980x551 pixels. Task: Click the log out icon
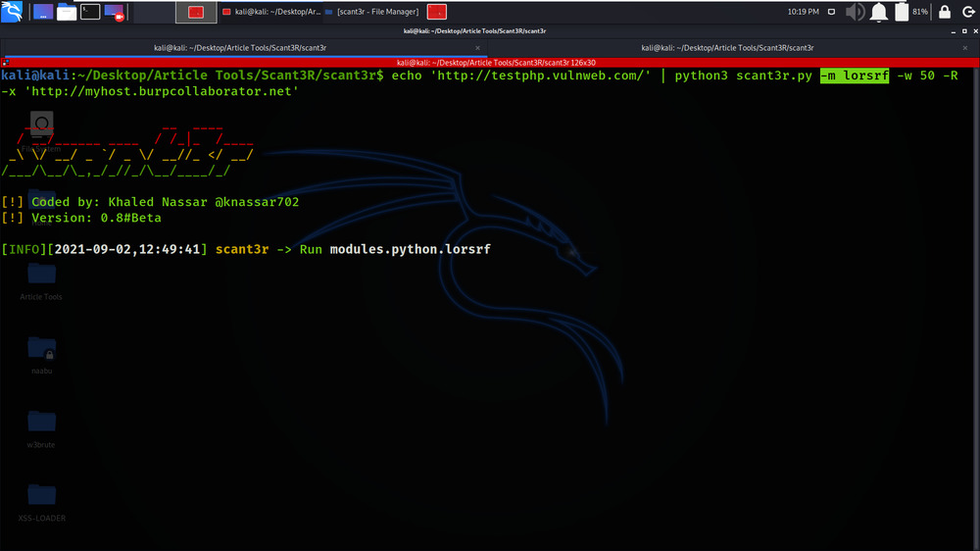pos(969,12)
